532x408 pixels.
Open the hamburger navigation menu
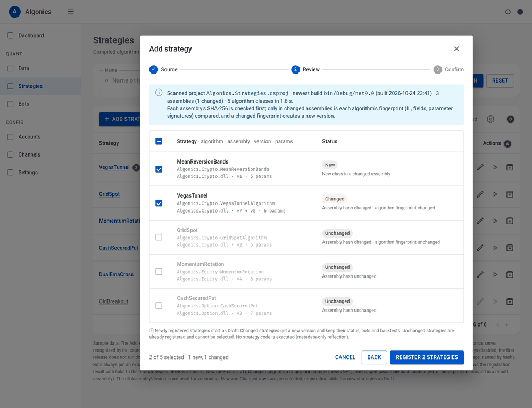71,12
